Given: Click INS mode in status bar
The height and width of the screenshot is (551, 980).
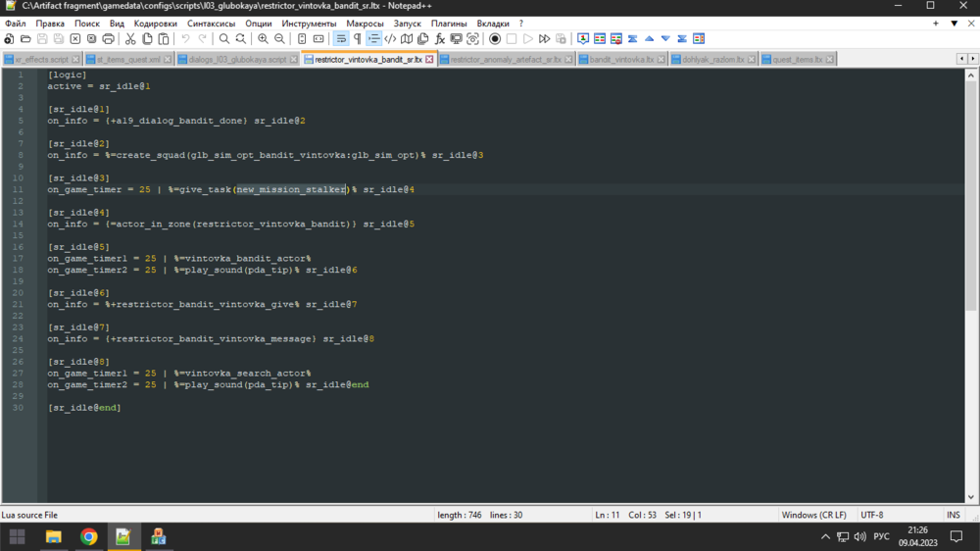Looking at the screenshot, I should [954, 516].
